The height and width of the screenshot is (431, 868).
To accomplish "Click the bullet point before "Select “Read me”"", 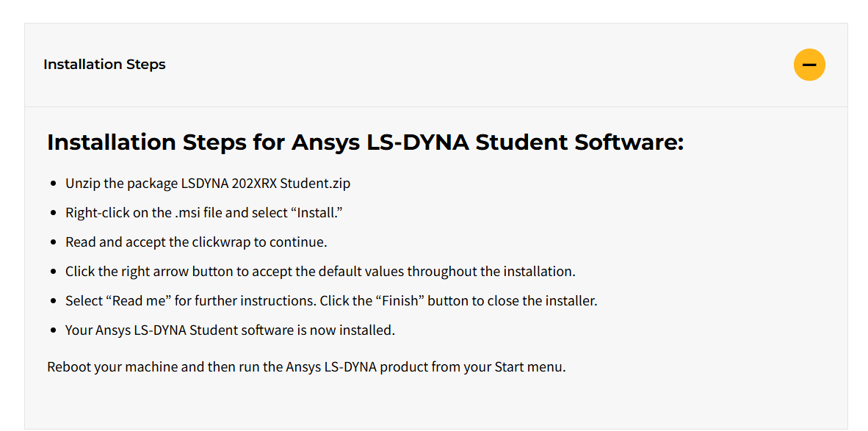I will 54,301.
